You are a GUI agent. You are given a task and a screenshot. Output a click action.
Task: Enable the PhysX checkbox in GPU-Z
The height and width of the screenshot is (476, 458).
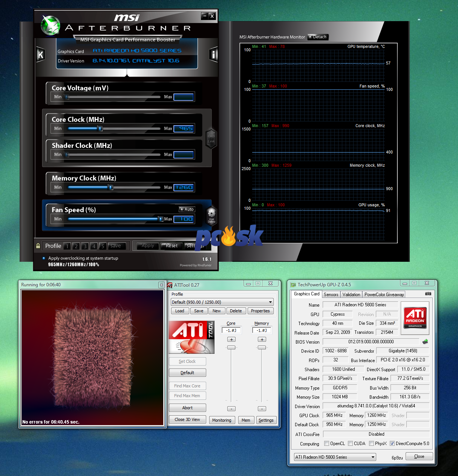372,444
